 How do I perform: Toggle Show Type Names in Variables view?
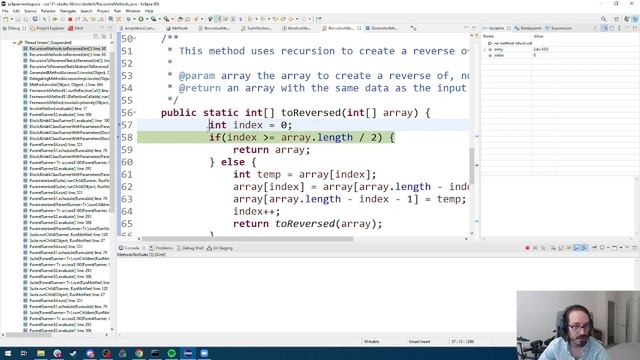(x=596, y=28)
